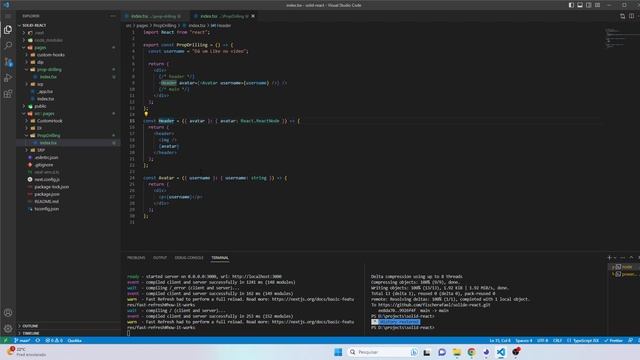Collapse the PropDrilling folder
Screen dimensions: 640x360
[x=69, y=136]
